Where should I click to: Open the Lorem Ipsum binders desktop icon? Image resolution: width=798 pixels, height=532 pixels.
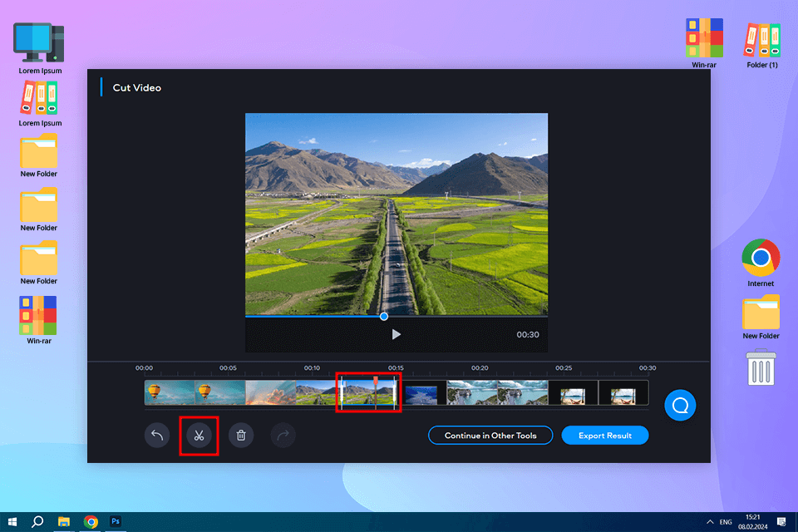coord(40,104)
